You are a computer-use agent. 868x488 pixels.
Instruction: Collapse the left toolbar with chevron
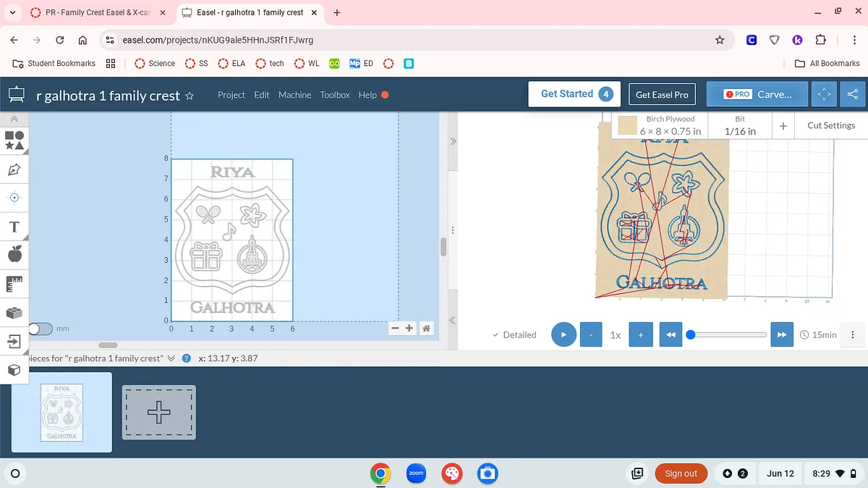pos(14,118)
